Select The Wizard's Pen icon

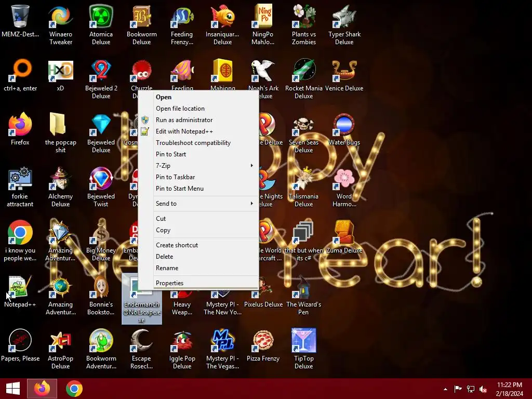click(x=303, y=286)
